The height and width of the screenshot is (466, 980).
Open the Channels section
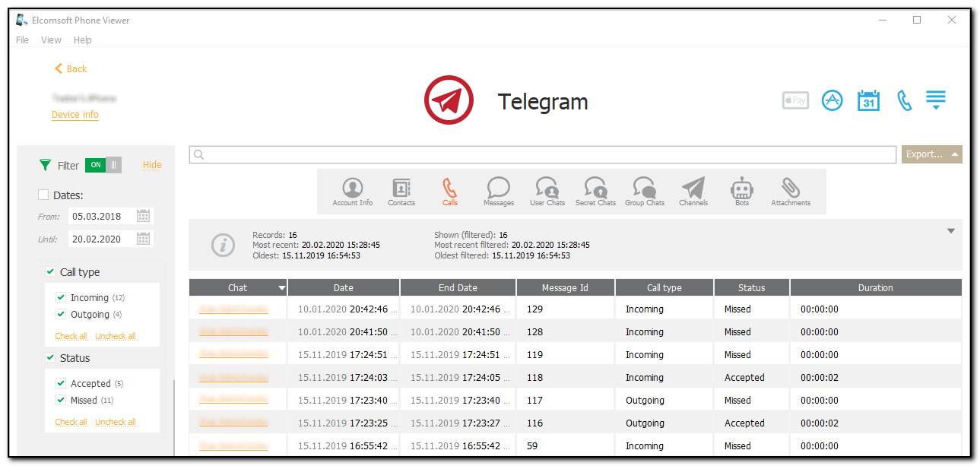point(693,191)
